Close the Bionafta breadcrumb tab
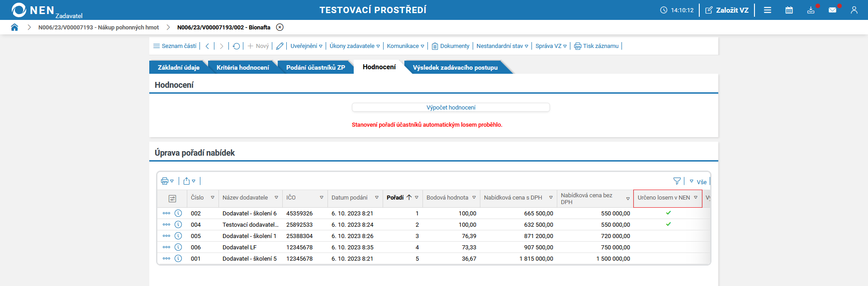The width and height of the screenshot is (868, 286). click(280, 27)
